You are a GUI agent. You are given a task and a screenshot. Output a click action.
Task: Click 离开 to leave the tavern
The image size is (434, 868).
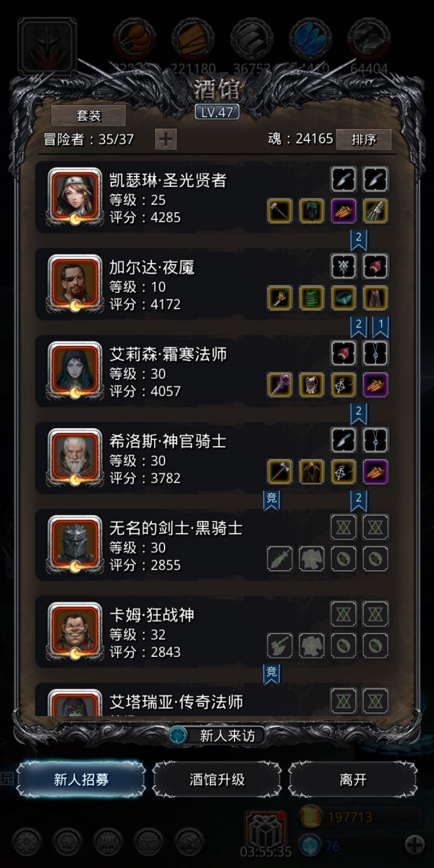(x=353, y=779)
